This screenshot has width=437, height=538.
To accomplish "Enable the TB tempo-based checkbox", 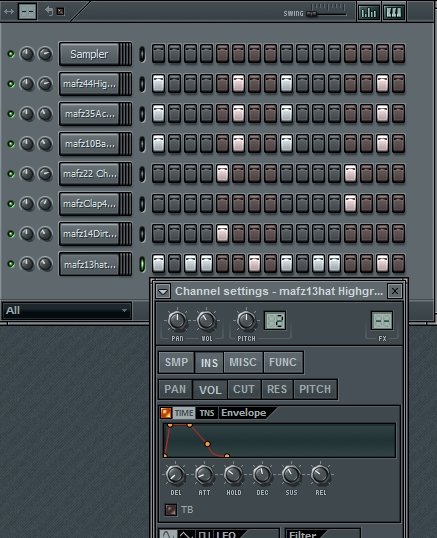I will pyautogui.click(x=170, y=510).
